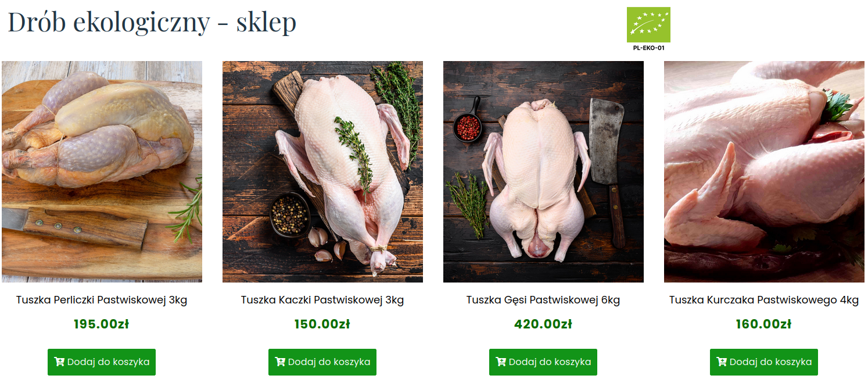The height and width of the screenshot is (386, 868).
Task: Add Tuszka Perliczki Pastwiskowej to cart
Action: (x=102, y=362)
